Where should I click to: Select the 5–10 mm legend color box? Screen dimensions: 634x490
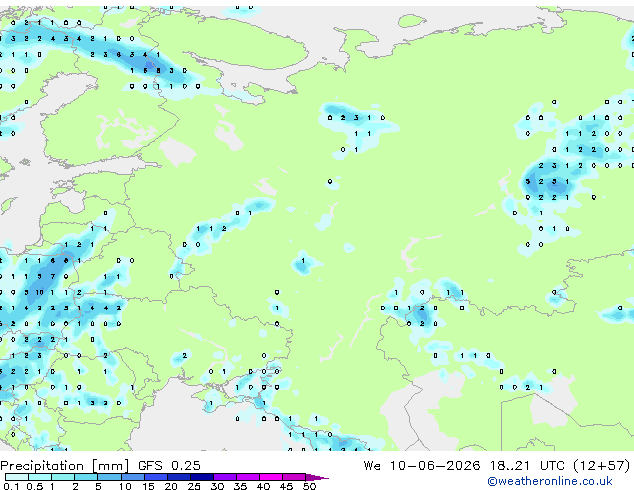[x=109, y=477]
